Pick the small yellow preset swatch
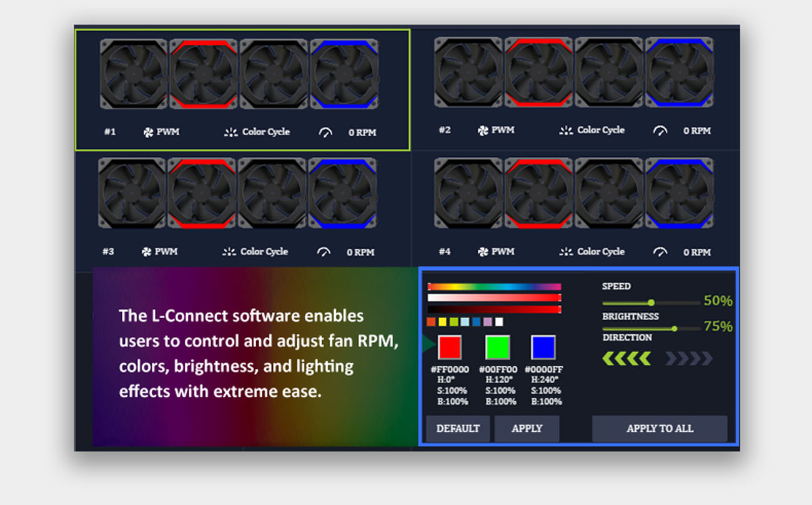 tap(442, 322)
